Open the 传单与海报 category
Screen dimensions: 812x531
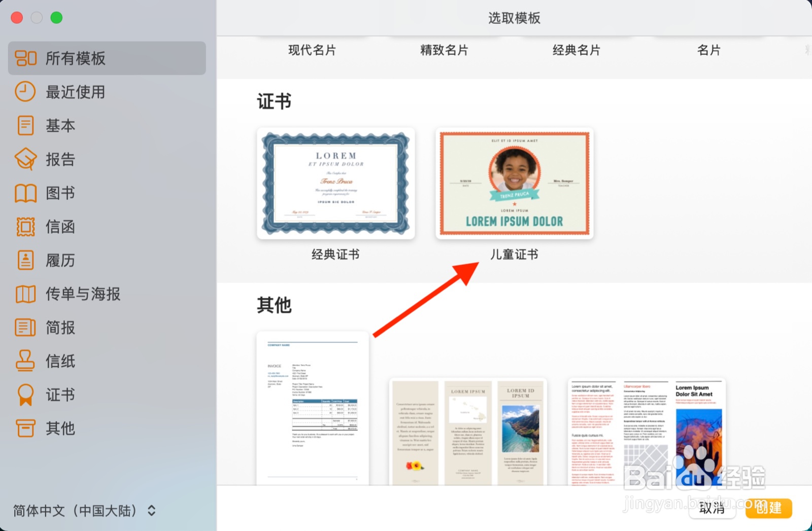click(x=25, y=294)
